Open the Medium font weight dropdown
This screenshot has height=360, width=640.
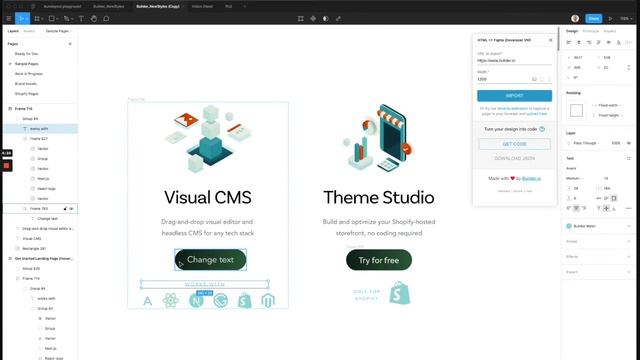point(574,178)
